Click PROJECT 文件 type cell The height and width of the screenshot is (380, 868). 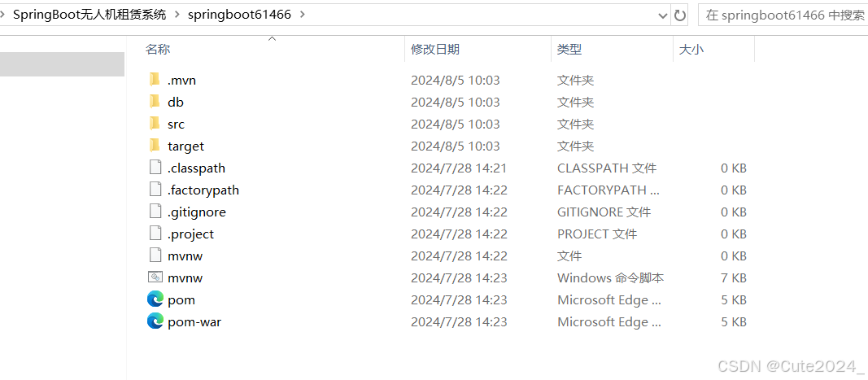[x=597, y=234]
